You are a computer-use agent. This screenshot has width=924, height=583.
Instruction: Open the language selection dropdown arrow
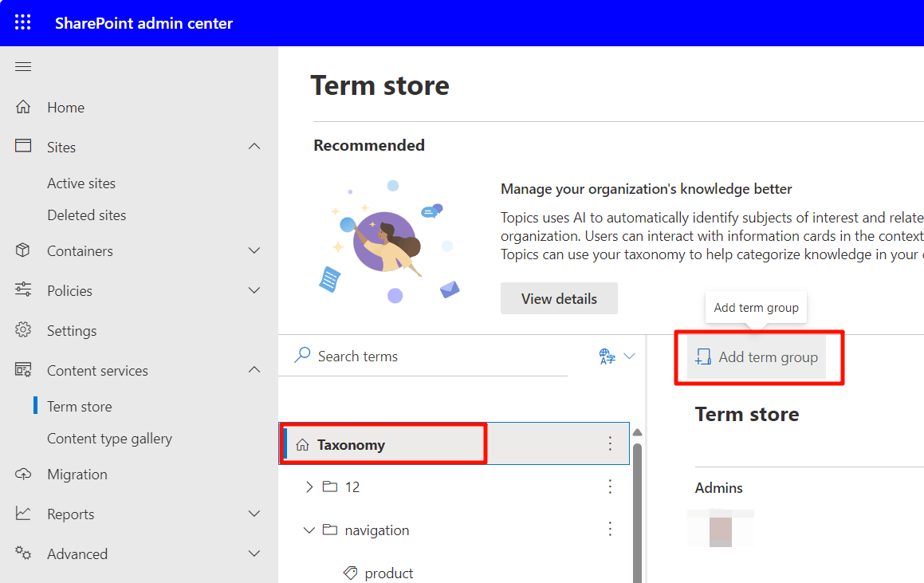pos(629,356)
